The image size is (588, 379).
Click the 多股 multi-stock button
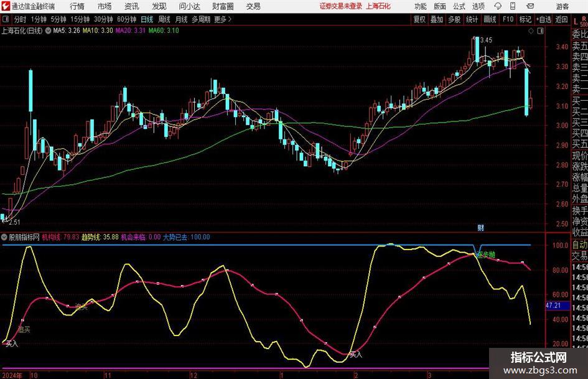point(454,19)
